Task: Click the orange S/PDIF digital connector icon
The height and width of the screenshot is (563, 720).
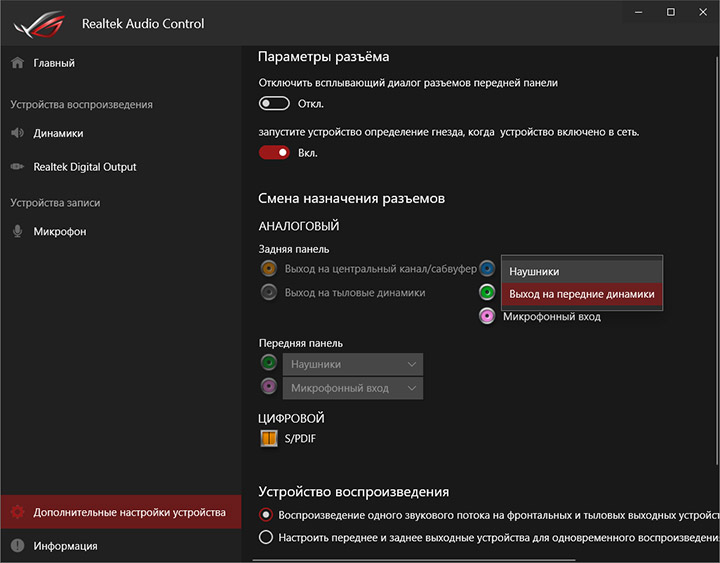Action: tap(269, 438)
